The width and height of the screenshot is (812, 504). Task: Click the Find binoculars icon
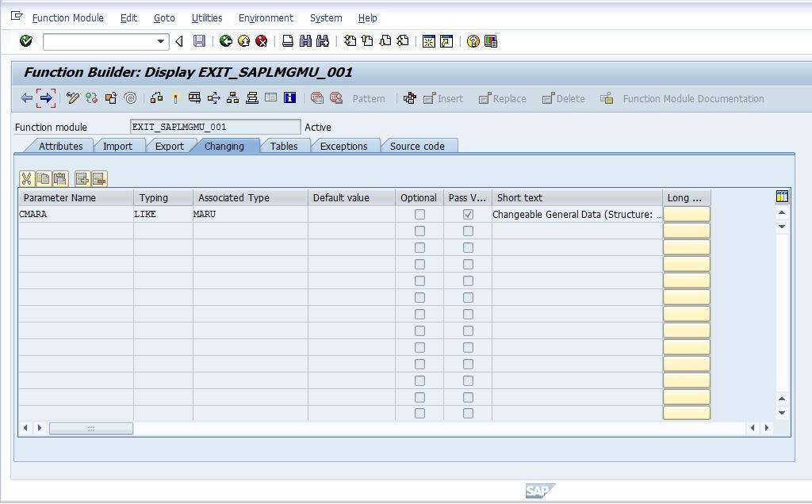click(x=305, y=41)
